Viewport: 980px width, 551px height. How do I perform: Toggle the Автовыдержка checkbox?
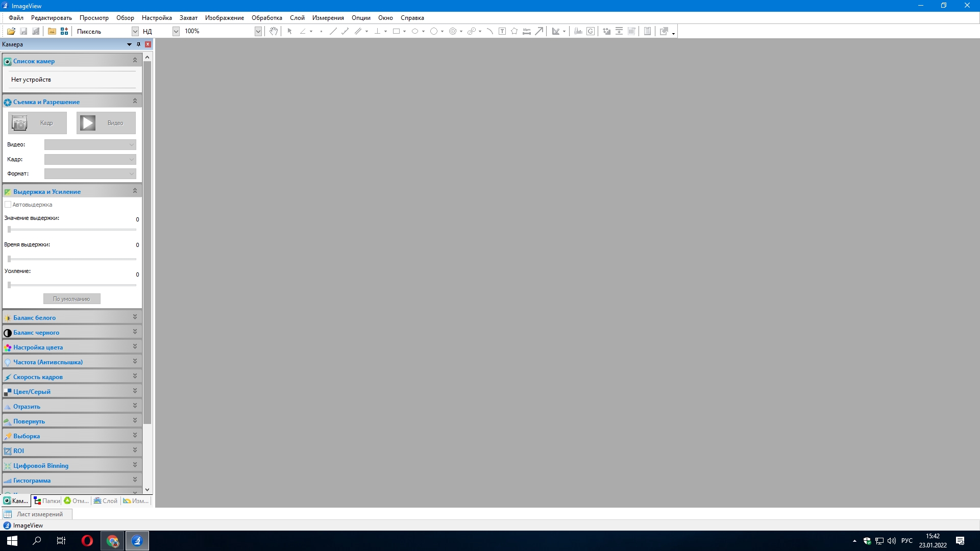click(8, 205)
